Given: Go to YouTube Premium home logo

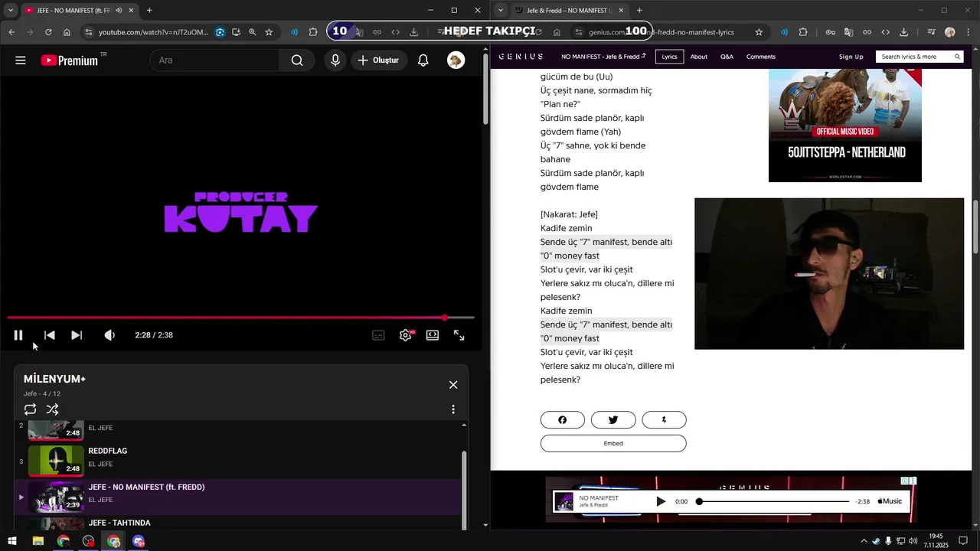Looking at the screenshot, I should (x=70, y=60).
